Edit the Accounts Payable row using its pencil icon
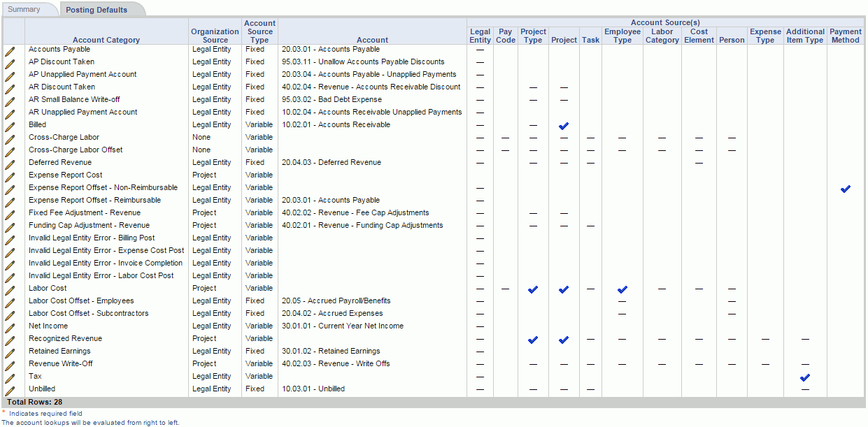Viewport: 868px width, 427px height. (x=10, y=51)
